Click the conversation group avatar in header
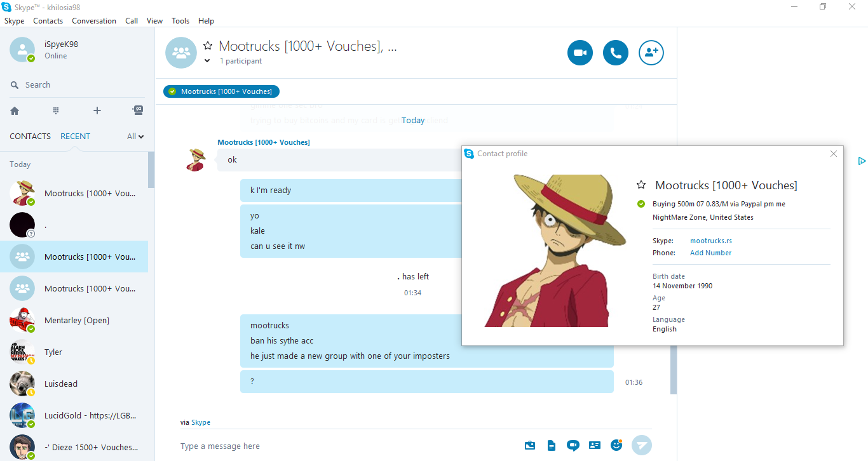Image resolution: width=868 pixels, height=461 pixels. [x=181, y=53]
